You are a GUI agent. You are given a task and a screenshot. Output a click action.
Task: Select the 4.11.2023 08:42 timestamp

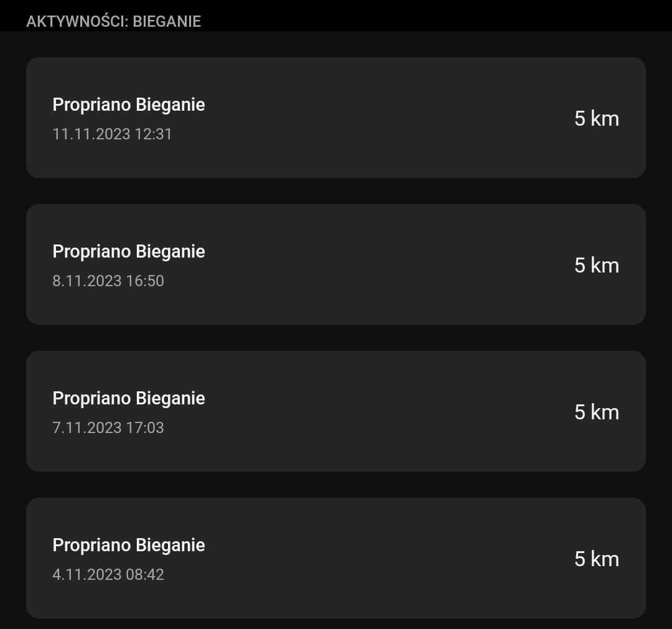pyautogui.click(x=108, y=574)
